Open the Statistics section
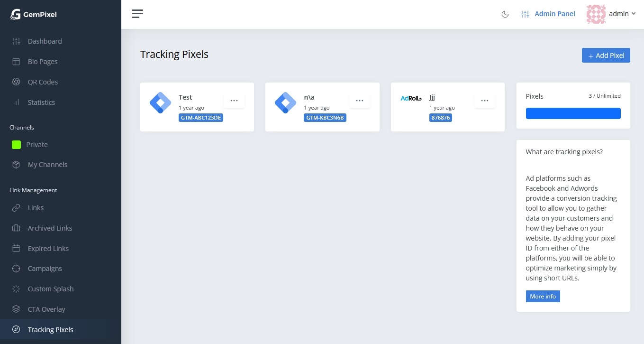 click(x=41, y=102)
